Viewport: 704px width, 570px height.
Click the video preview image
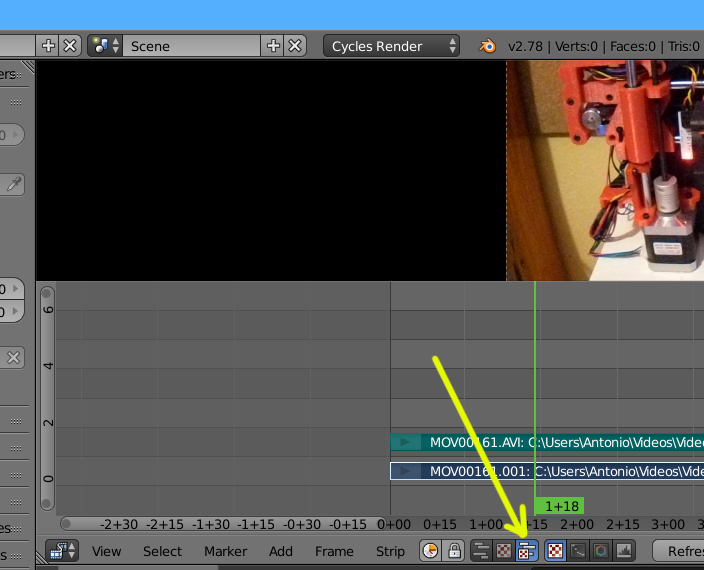coord(605,171)
